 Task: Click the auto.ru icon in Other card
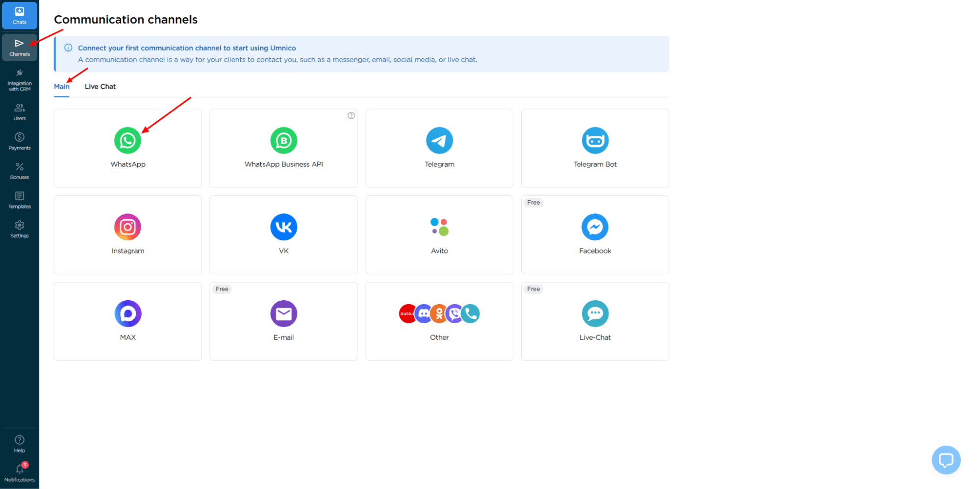pyautogui.click(x=407, y=314)
